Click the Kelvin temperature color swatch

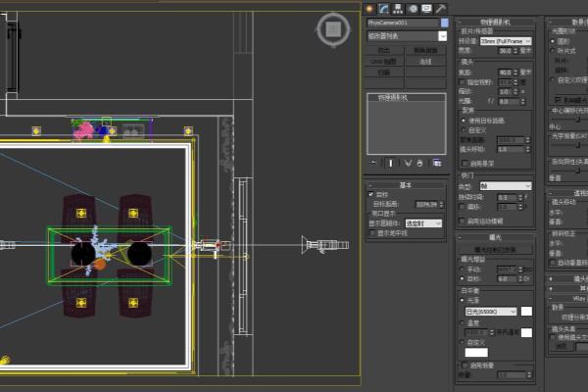click(526, 332)
